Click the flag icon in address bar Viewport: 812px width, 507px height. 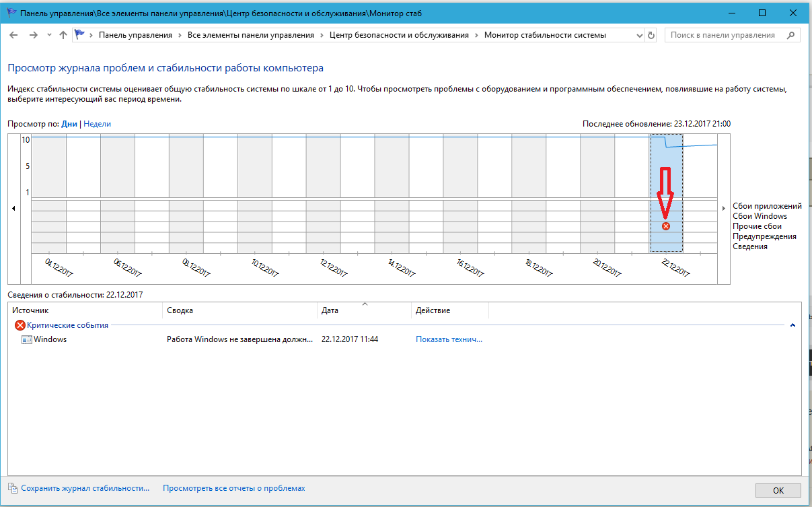click(x=80, y=35)
